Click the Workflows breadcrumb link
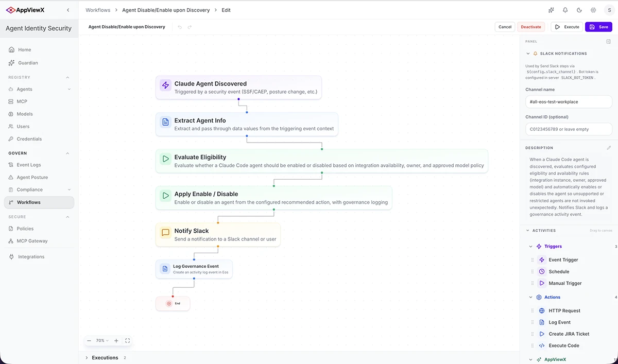The height and width of the screenshot is (364, 618). (x=98, y=10)
